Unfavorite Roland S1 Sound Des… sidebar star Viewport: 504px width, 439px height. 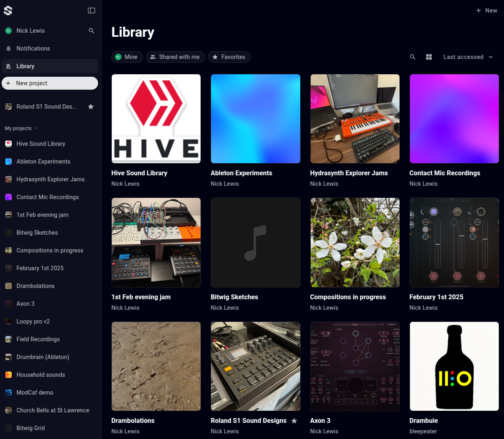pyautogui.click(x=91, y=107)
